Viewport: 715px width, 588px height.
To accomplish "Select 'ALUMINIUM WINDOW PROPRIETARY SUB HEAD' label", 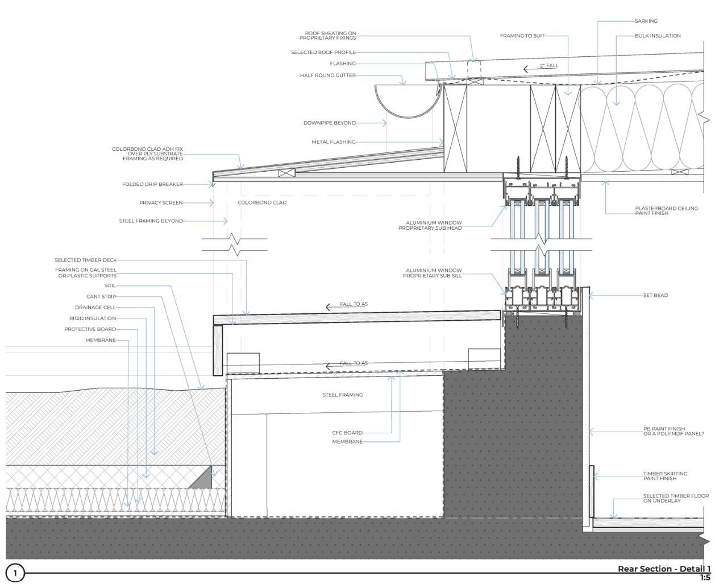I will (x=430, y=225).
